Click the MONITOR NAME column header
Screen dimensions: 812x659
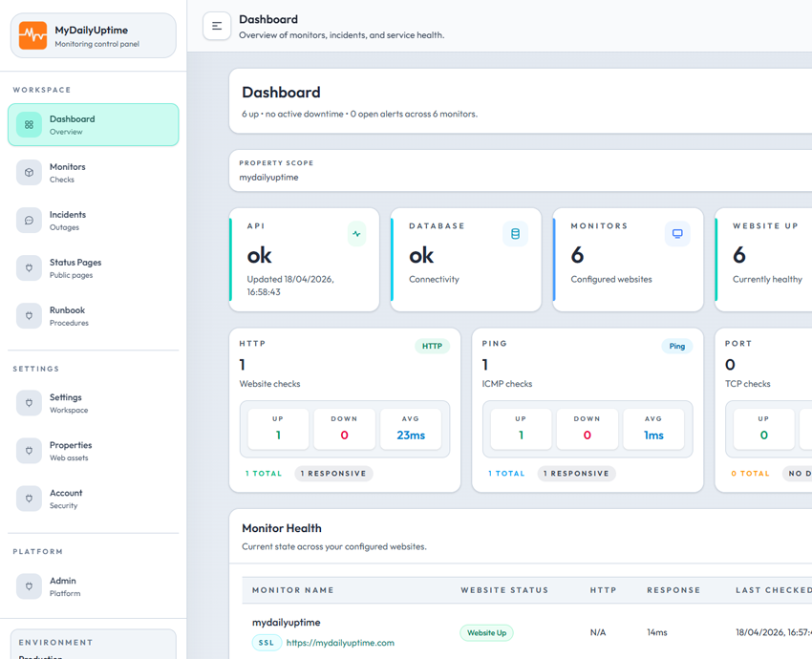pyautogui.click(x=293, y=590)
